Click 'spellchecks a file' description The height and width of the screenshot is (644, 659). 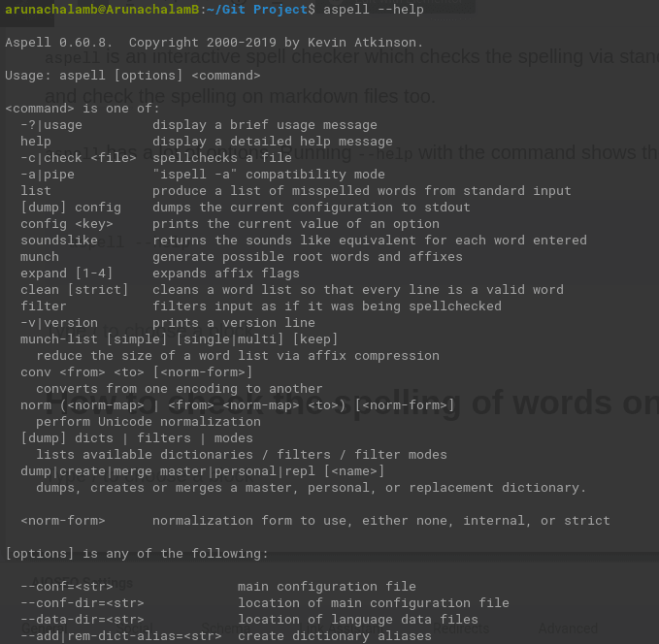click(x=222, y=158)
